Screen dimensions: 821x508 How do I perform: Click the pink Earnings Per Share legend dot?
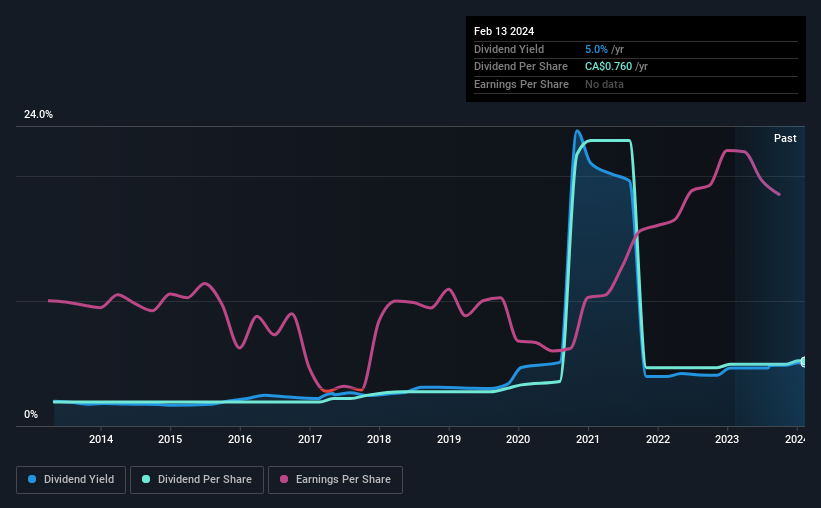284,479
